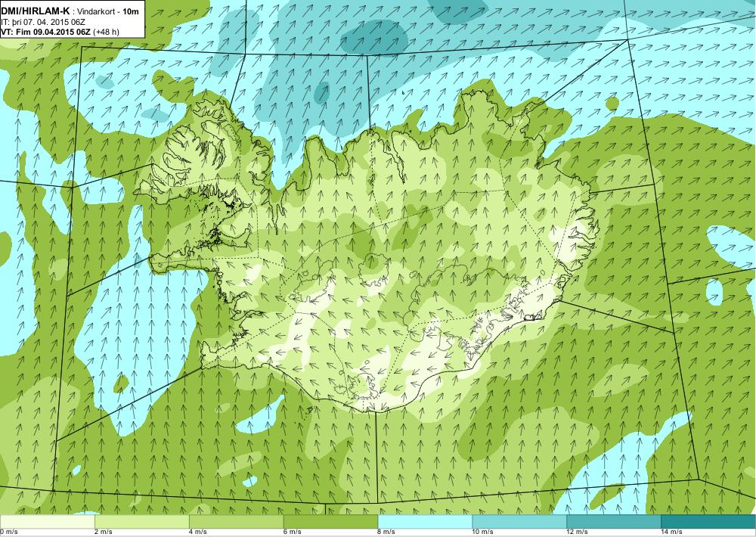The height and width of the screenshot is (537, 756).
Task: Click the 'DMI/HIRLAM-K' model title text
Action: point(36,13)
